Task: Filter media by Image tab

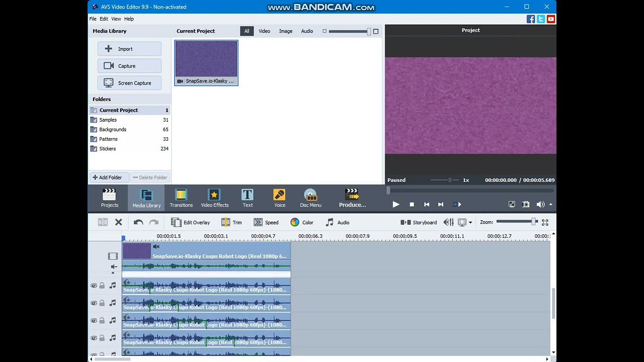Action: point(286,31)
